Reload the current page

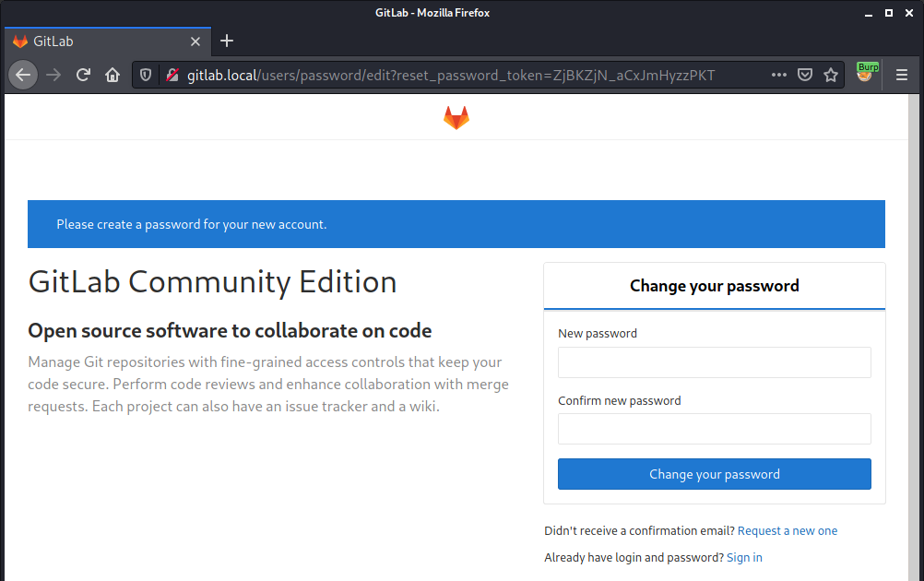click(83, 75)
